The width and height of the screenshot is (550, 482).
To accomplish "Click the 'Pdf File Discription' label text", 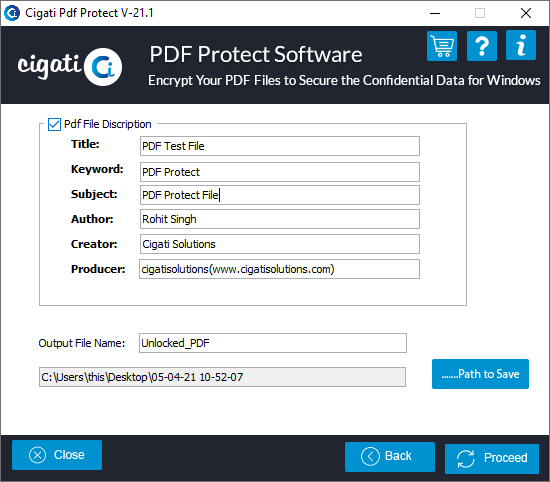I will (108, 124).
